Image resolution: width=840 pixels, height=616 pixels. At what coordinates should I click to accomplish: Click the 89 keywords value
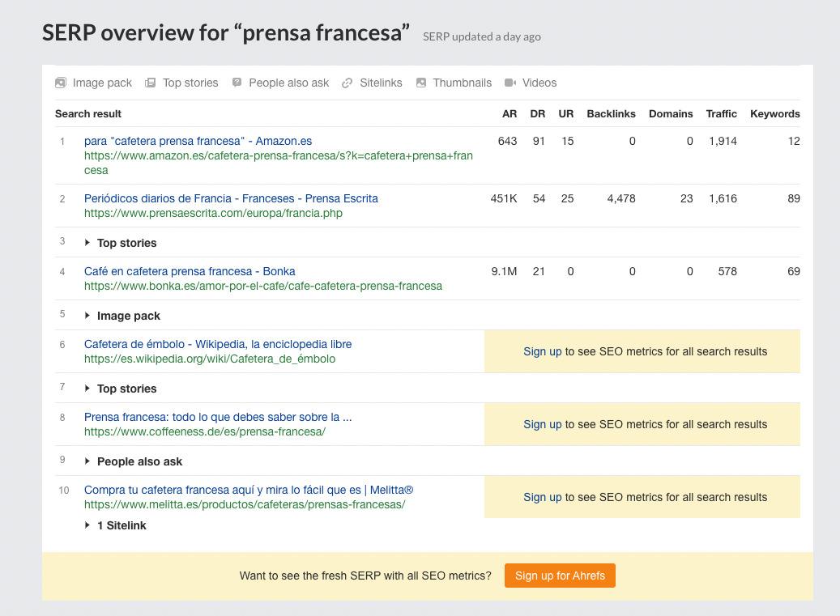click(793, 198)
